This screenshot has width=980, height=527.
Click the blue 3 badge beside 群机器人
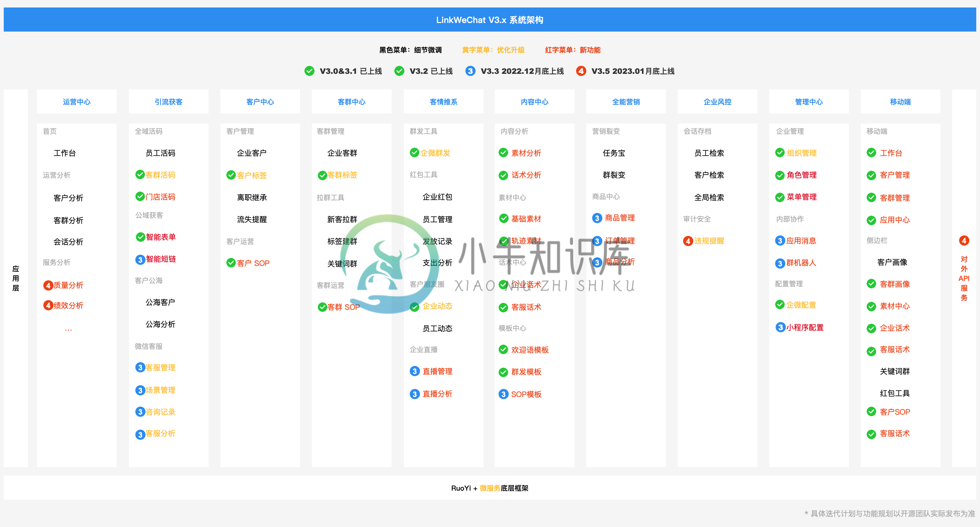[780, 263]
